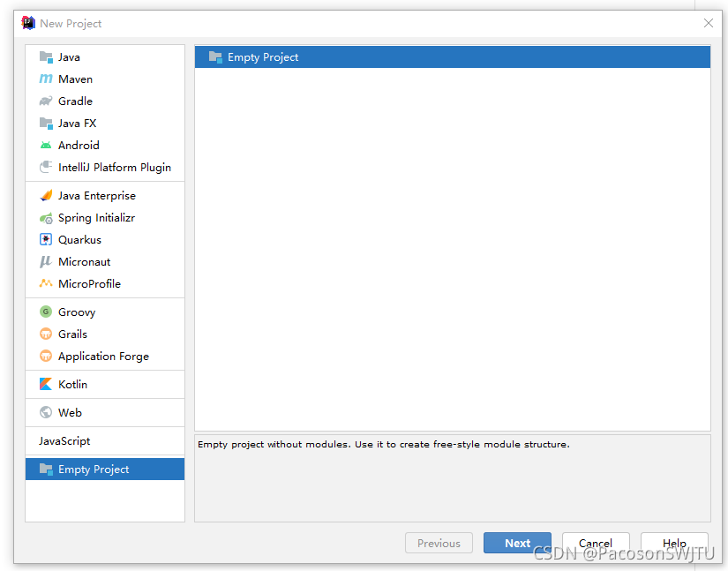Image resolution: width=728 pixels, height=571 pixels.
Task: Click the Kotlin logo icon
Action: click(x=46, y=384)
